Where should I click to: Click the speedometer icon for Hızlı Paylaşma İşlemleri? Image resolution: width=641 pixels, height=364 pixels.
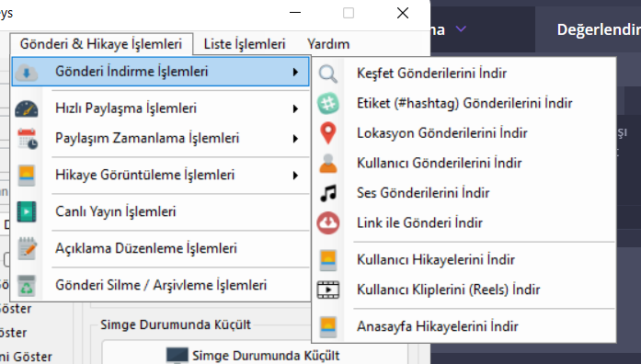point(27,108)
